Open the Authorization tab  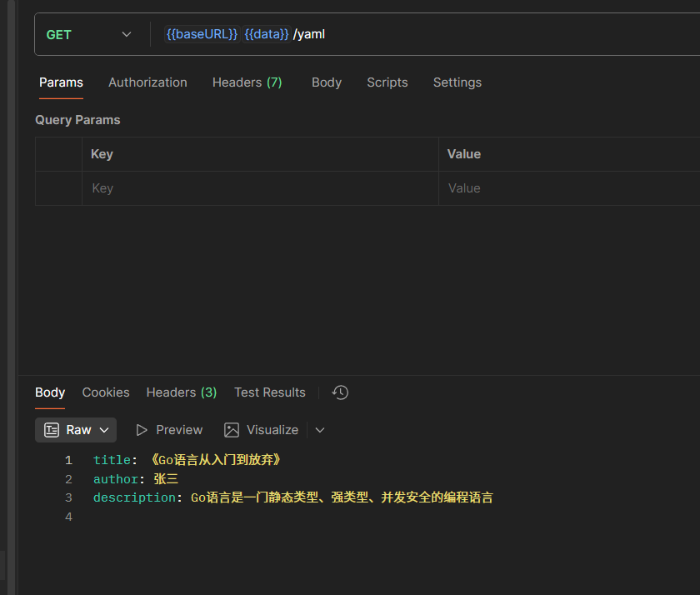tap(147, 82)
